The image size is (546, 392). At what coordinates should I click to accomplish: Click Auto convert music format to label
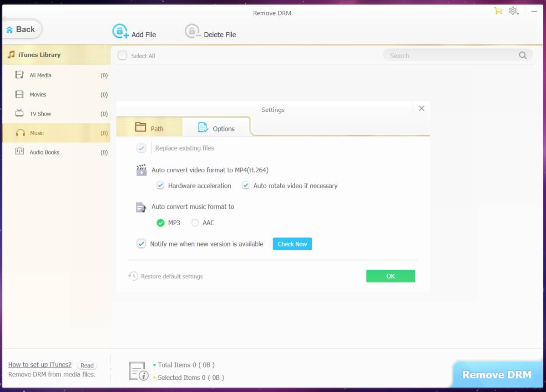pos(193,206)
